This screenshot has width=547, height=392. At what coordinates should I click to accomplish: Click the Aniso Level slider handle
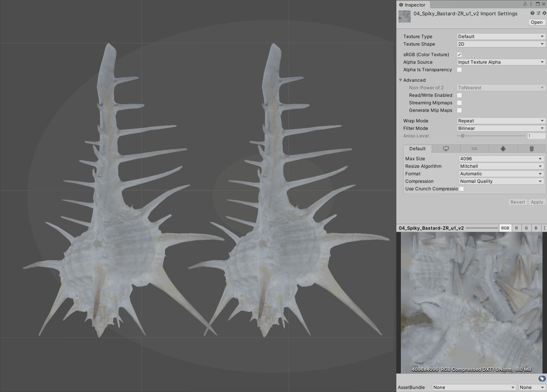click(462, 136)
